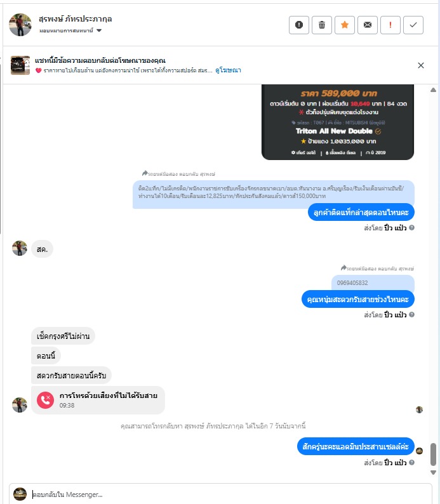Open the Triton All New Double ad card
The image size is (440, 504).
pos(338,122)
